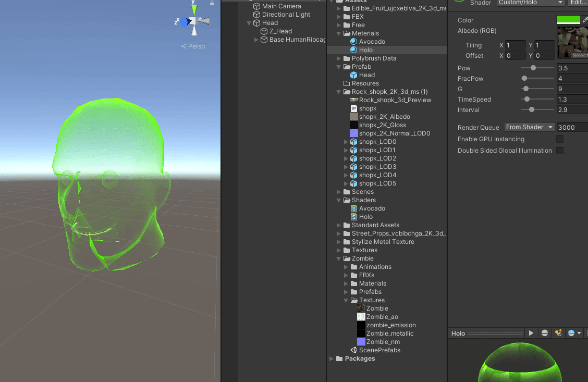Click the Select texture button

(579, 55)
